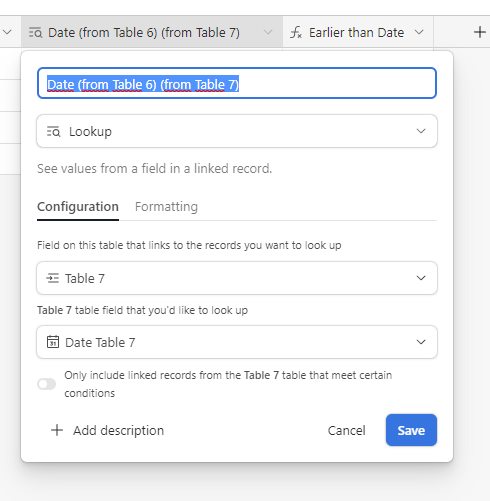
Task: Expand the Table 7 linked field dropdown
Action: click(x=237, y=278)
